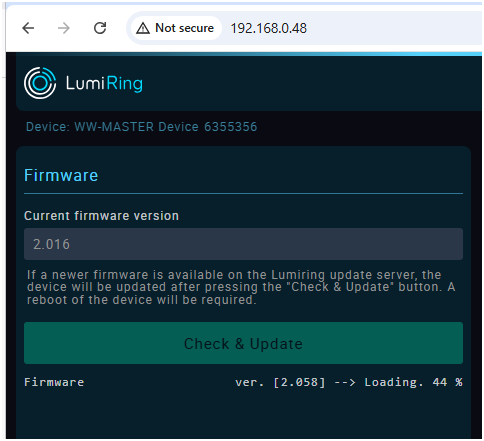Viewport: 484px width, 441px height.
Task: Click the arrow symbol before Loading text
Action: [345, 382]
